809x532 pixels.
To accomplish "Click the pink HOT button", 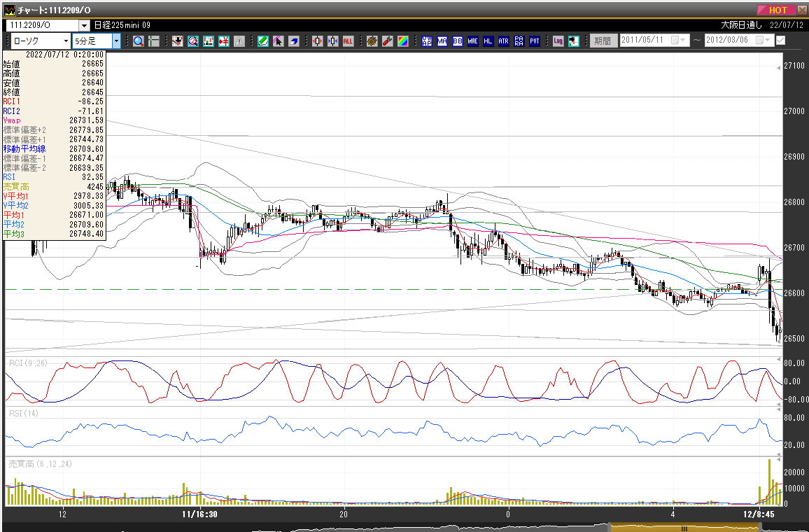I will click(777, 10).
